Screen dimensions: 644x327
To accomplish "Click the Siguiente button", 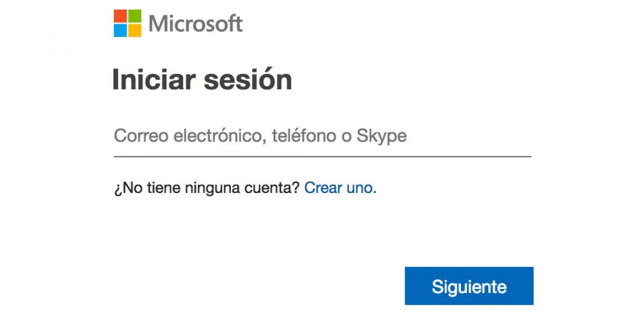I will click(470, 286).
